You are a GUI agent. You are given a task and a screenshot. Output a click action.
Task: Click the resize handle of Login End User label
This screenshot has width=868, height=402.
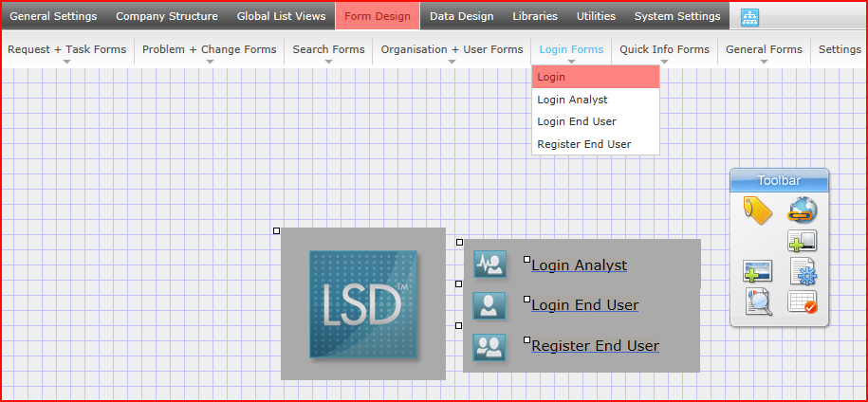[x=527, y=300]
